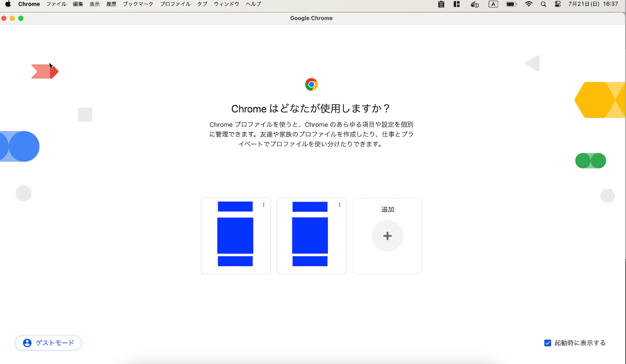The height and width of the screenshot is (364, 626).
Task: Click the 追加 label
Action: tap(388, 209)
